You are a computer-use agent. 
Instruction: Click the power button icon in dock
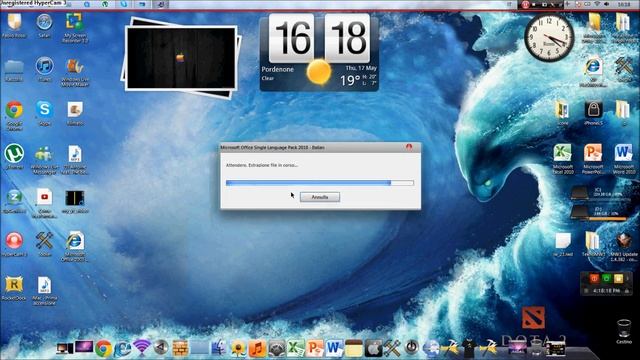tap(411, 347)
